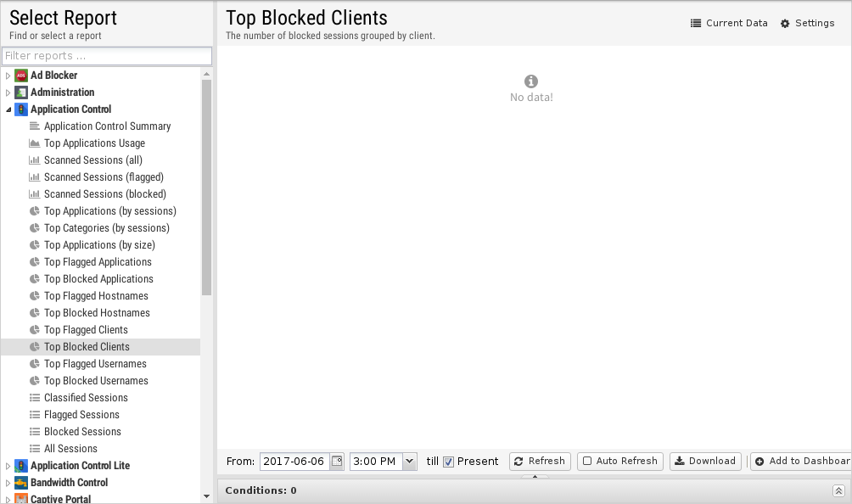Viewport: 852px width, 504px height.
Task: Expand the Ad Blocker tree node
Action: 8,76
